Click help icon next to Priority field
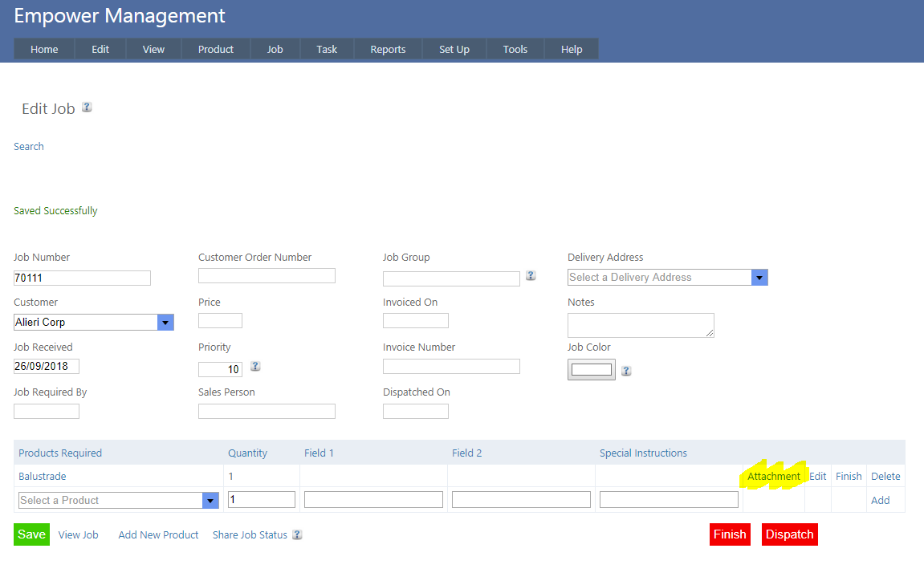The height and width of the screenshot is (581, 924). point(255,367)
